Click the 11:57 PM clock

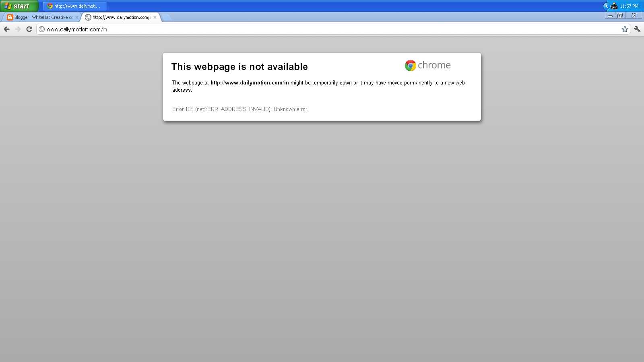tap(629, 6)
